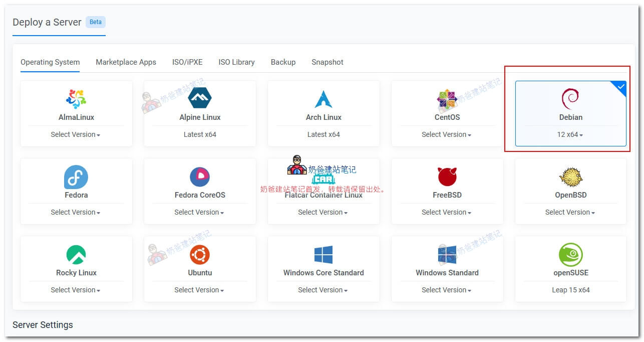The image size is (644, 342).
Task: Open Debian 12 x64 version dropdown
Action: tap(570, 134)
